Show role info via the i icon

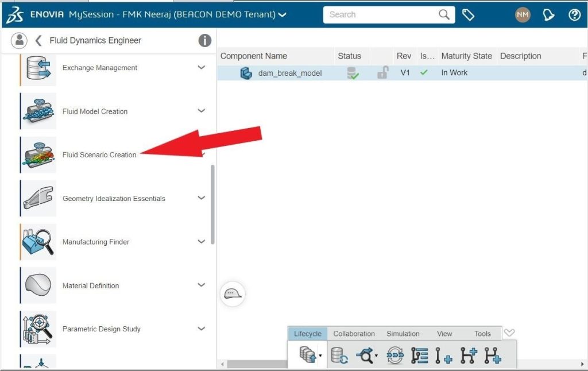point(204,40)
